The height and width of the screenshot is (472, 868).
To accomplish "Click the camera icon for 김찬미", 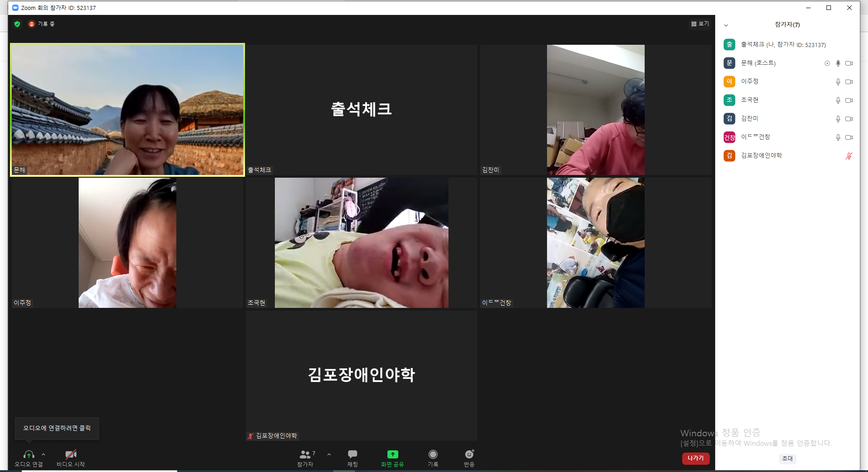I will (x=849, y=119).
